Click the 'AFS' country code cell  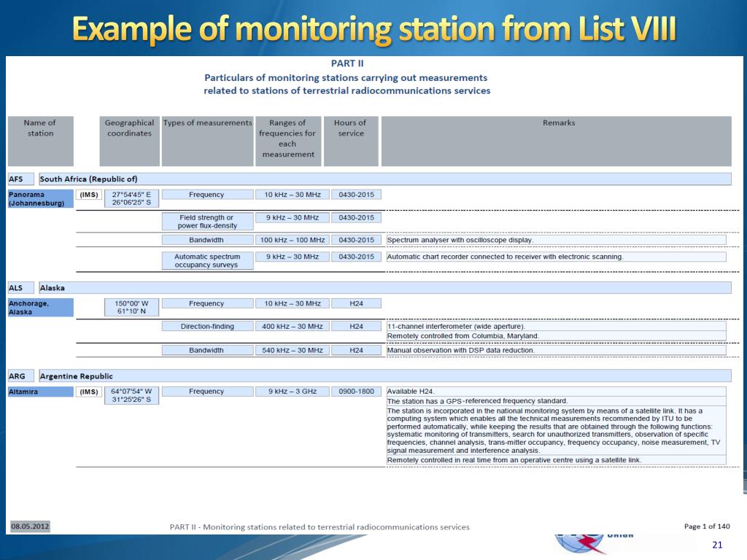click(x=21, y=179)
